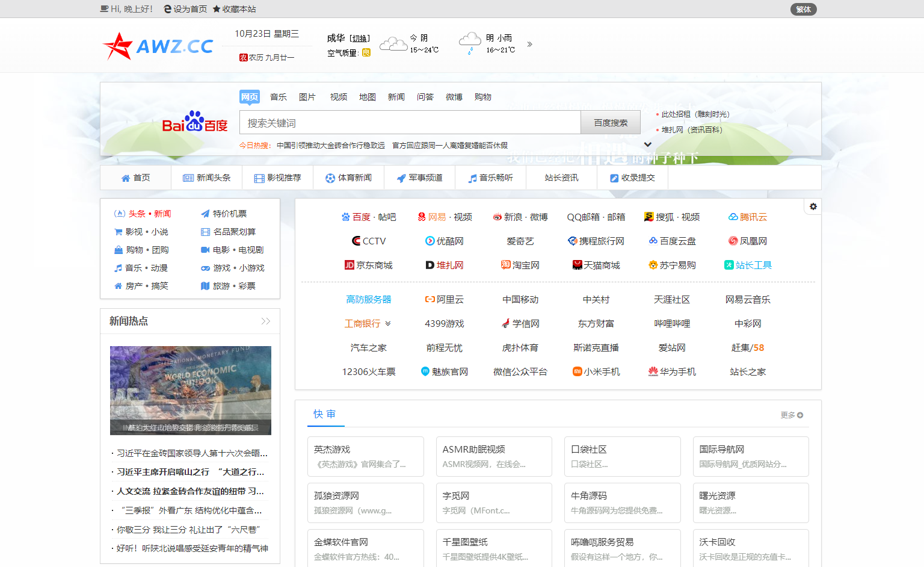This screenshot has width=924, height=567.
Task: Click 更多 in 快审 section
Action: tap(792, 415)
